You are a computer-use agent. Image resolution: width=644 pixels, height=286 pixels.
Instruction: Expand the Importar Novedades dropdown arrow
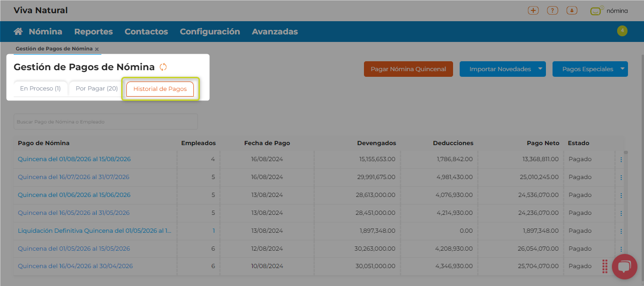click(x=540, y=69)
